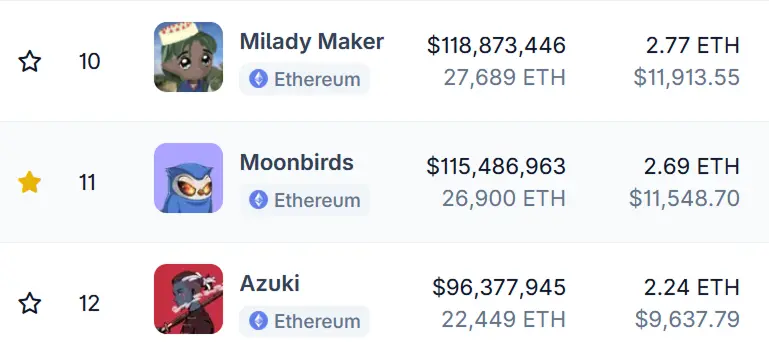Image resolution: width=769 pixels, height=363 pixels.
Task: Click the $115,486,963 market cap value
Action: coord(496,166)
